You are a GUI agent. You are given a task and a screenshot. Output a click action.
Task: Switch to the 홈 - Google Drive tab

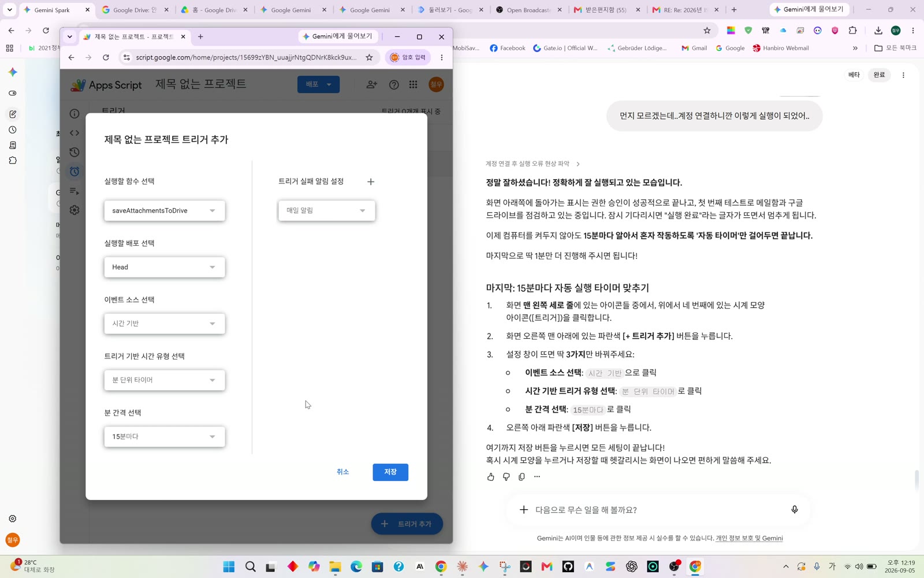click(214, 10)
